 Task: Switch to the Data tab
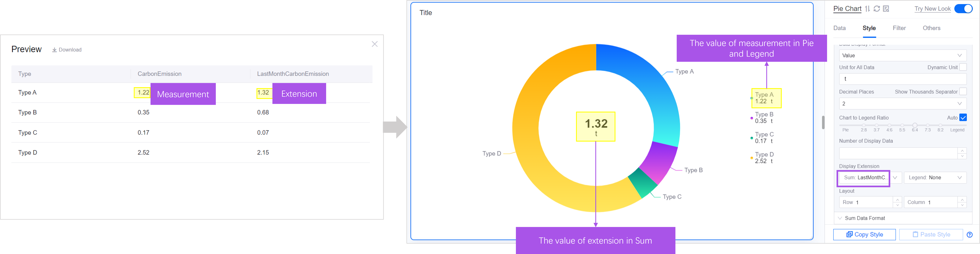click(x=839, y=28)
